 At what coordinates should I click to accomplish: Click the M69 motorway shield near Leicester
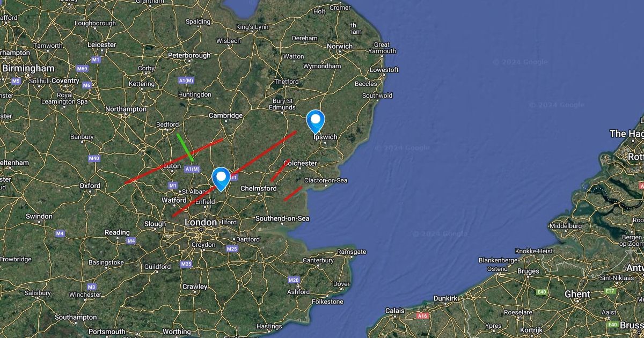pos(82,69)
